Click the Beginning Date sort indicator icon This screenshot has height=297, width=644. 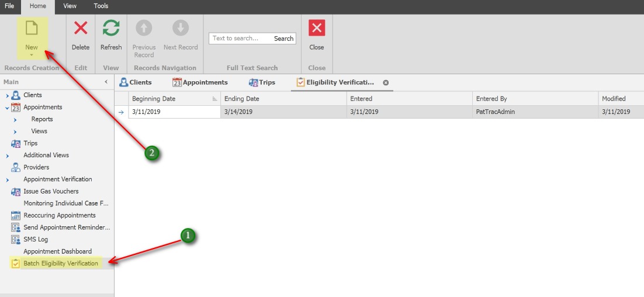tap(214, 99)
